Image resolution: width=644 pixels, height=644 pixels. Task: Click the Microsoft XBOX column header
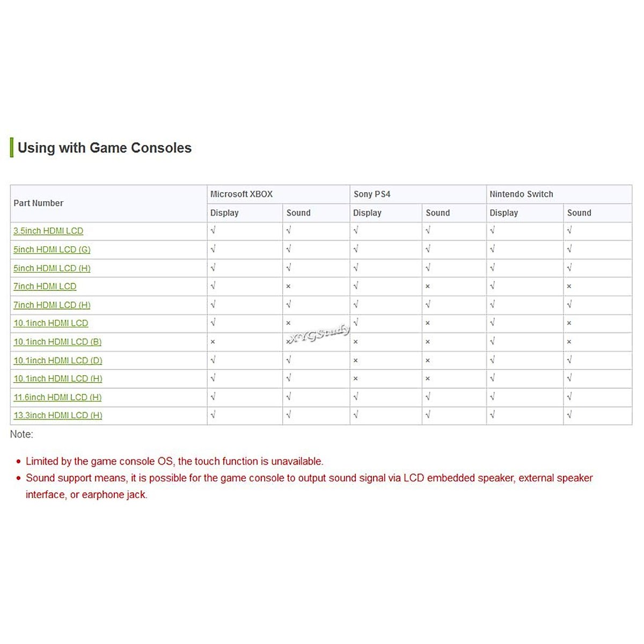point(241,194)
